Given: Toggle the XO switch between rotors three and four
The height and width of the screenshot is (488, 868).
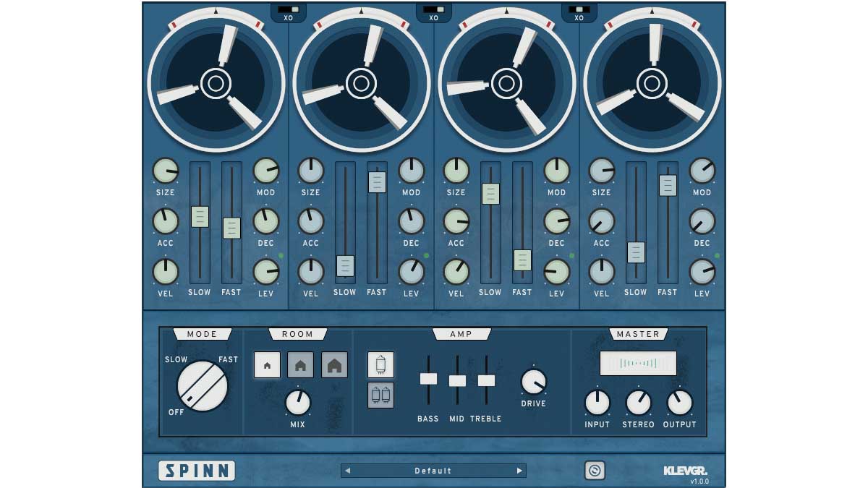Looking at the screenshot, I should click(x=579, y=10).
